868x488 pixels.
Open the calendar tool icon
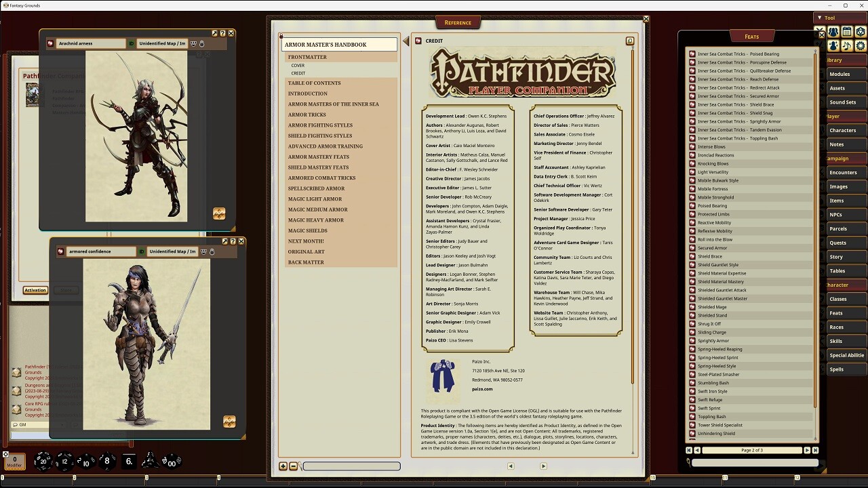[847, 32]
